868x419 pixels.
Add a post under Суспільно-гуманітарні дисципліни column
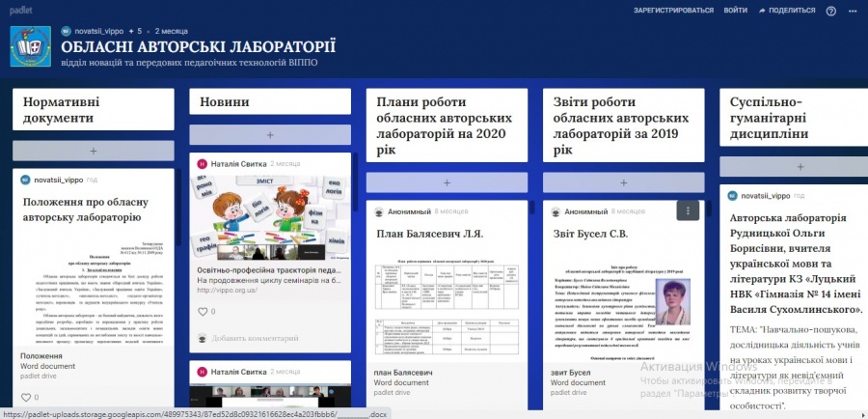[794, 166]
